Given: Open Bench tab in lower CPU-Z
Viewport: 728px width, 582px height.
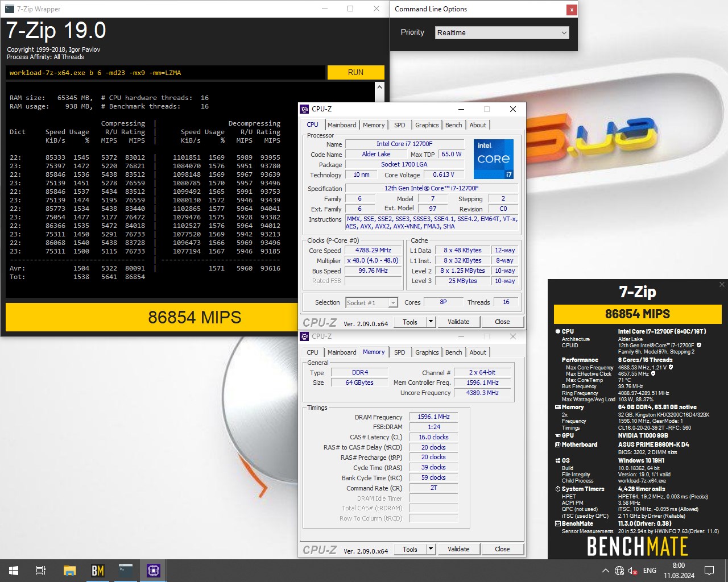Looking at the screenshot, I should click(454, 352).
